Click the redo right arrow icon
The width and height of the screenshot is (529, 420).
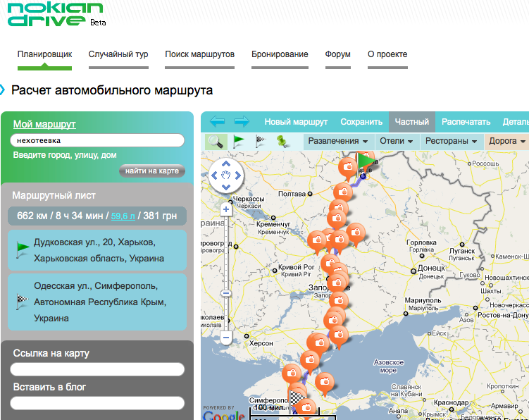(242, 121)
